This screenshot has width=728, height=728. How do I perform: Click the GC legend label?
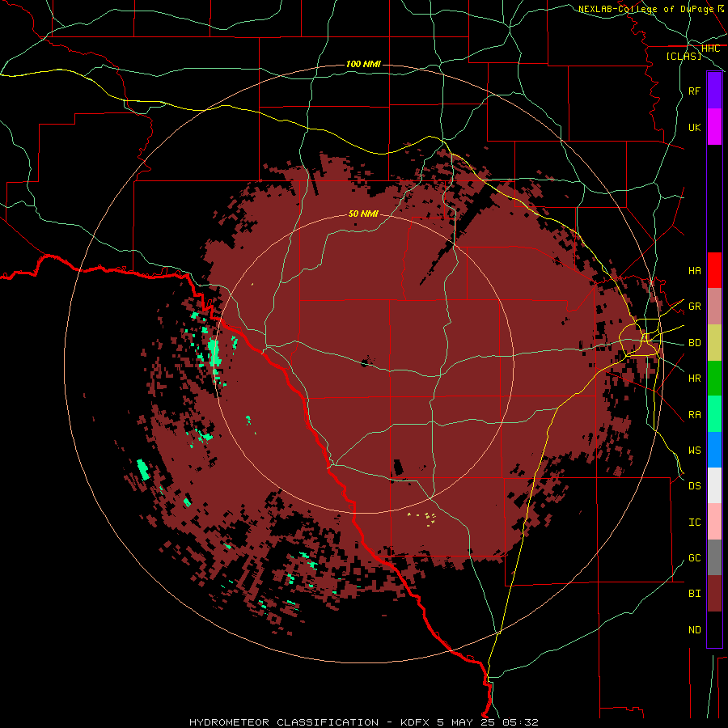[x=694, y=557]
